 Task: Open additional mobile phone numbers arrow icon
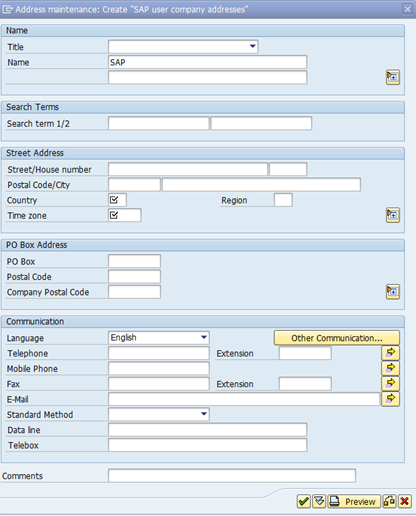click(x=390, y=368)
